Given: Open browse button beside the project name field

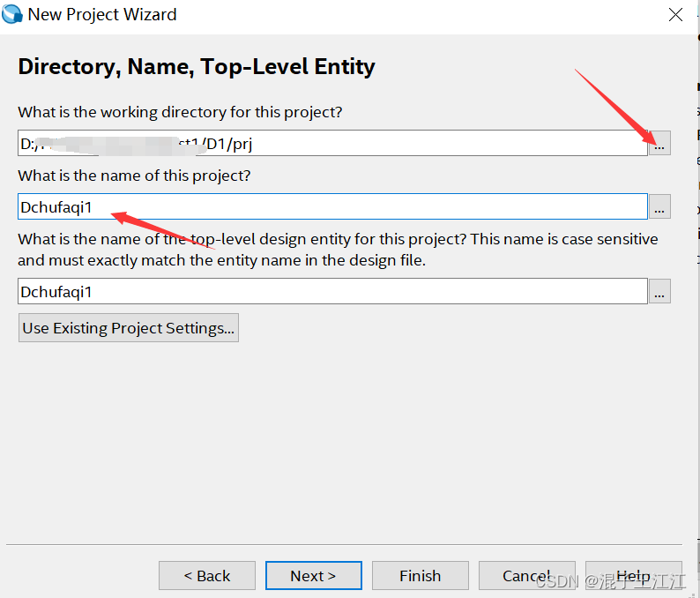Looking at the screenshot, I should (659, 206).
